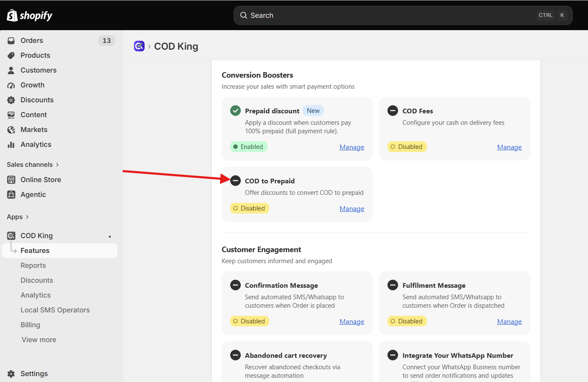Click the Shopify logo

[x=30, y=16]
